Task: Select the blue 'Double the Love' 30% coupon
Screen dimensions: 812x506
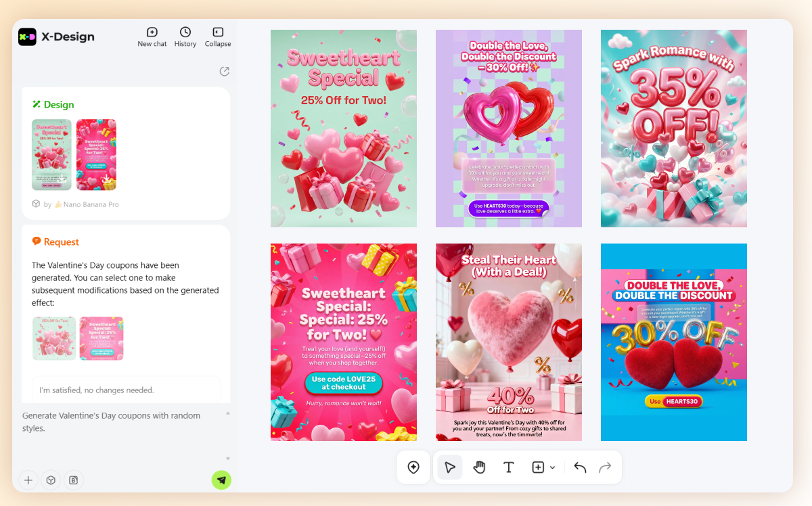Action: 673,342
